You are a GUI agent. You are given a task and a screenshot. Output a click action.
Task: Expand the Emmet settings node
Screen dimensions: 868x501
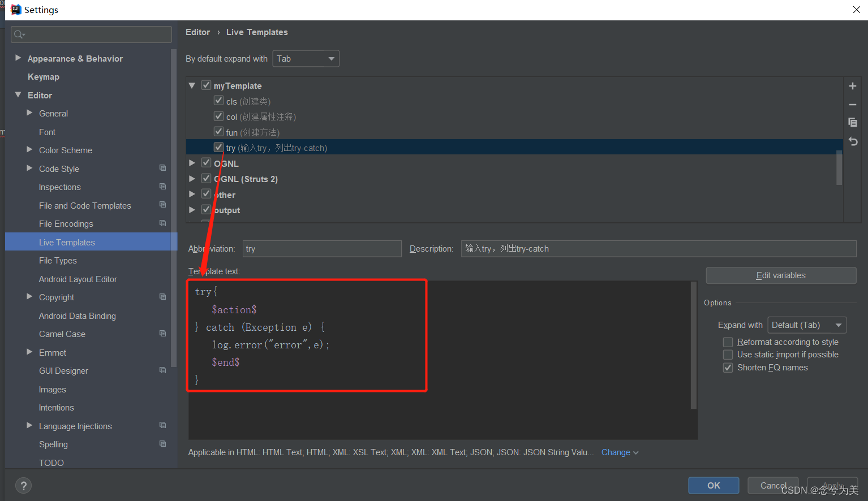[x=29, y=352]
